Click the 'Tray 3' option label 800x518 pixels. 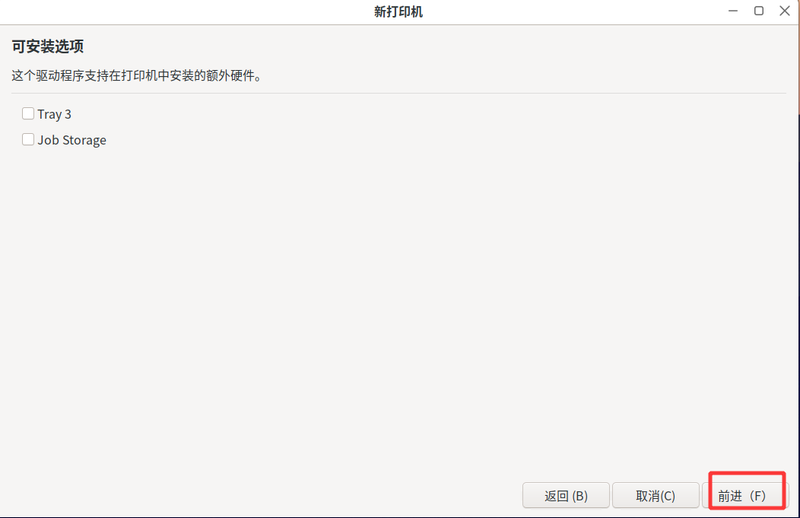(x=54, y=114)
